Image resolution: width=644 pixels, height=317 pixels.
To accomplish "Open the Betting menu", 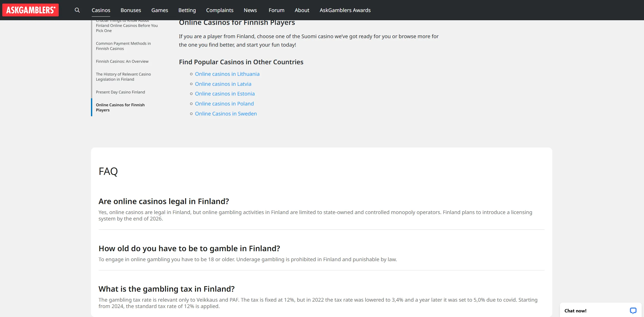I will point(187,10).
